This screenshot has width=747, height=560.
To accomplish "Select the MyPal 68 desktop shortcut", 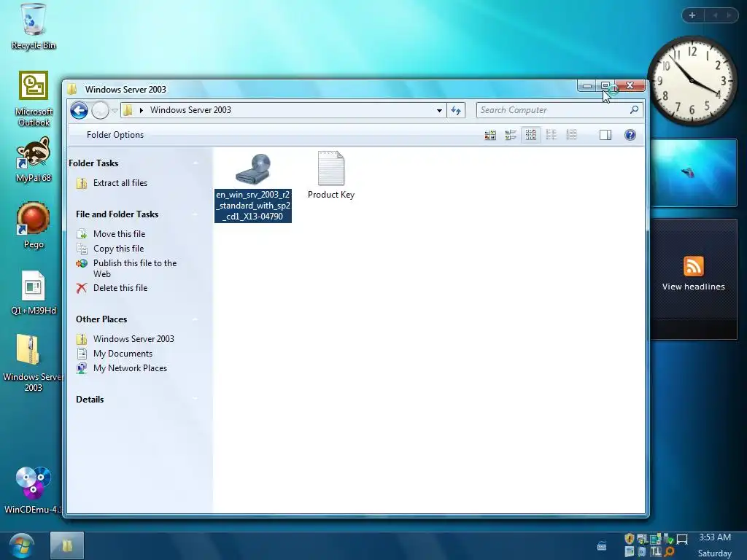I will click(34, 160).
